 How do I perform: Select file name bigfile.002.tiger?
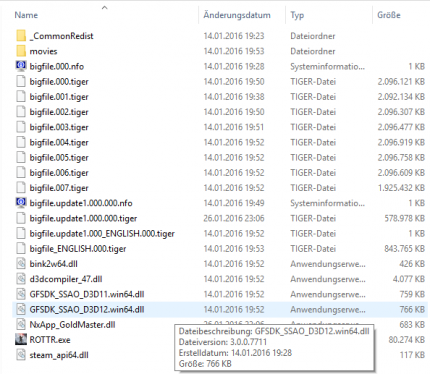(x=59, y=112)
